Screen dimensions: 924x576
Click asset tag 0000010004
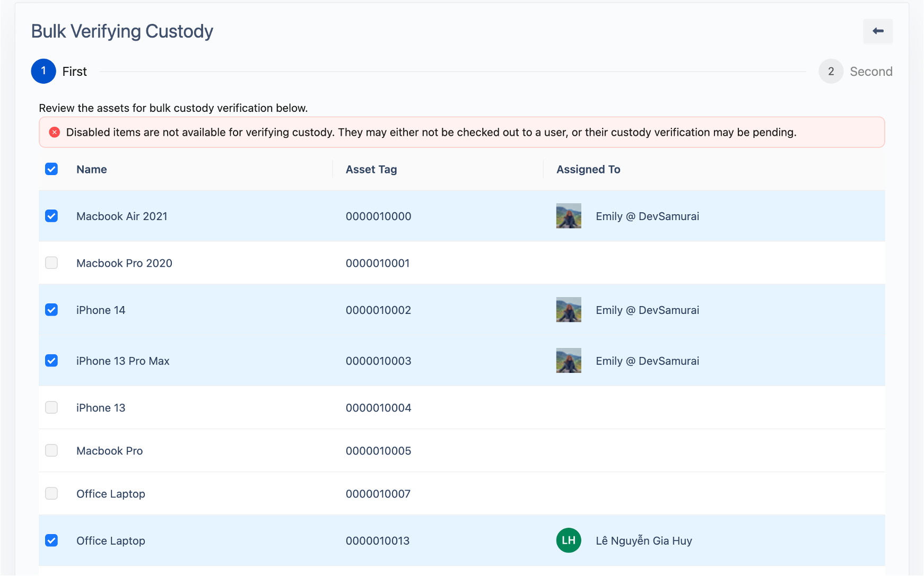(x=379, y=408)
